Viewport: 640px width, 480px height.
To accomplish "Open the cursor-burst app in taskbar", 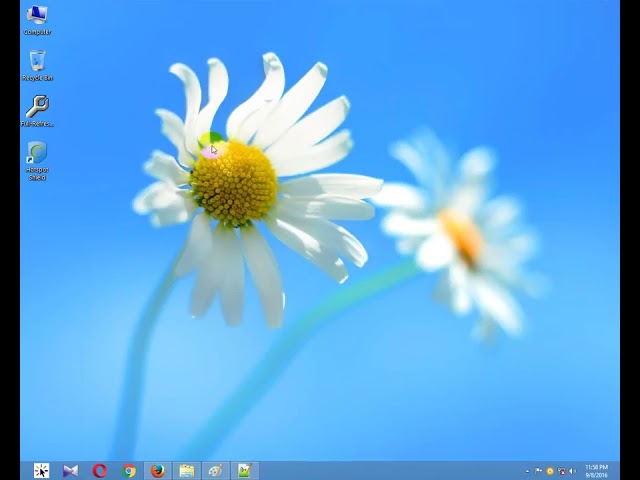I will [41, 471].
